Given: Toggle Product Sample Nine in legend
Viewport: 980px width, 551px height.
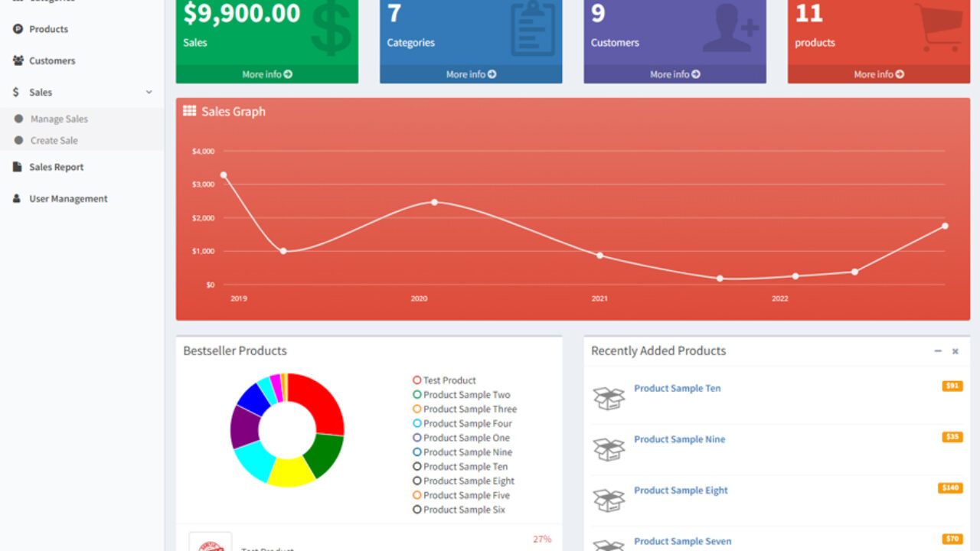Looking at the screenshot, I should 462,452.
